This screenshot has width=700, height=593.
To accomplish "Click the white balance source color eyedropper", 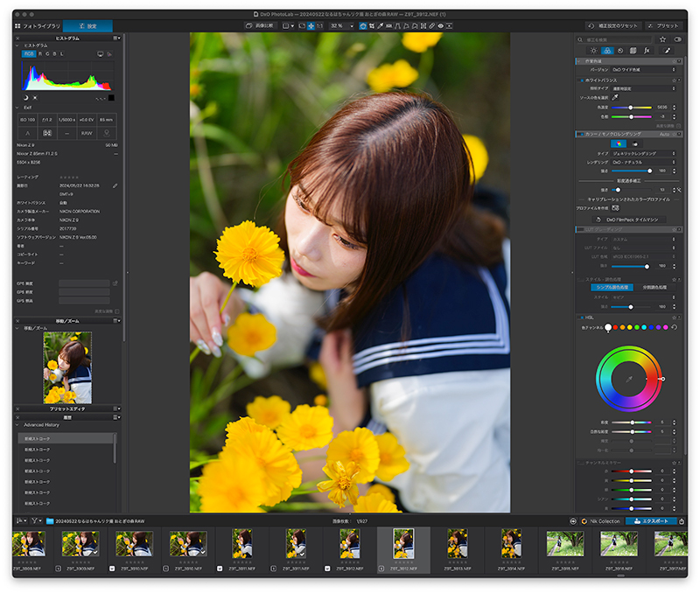I will click(x=615, y=97).
